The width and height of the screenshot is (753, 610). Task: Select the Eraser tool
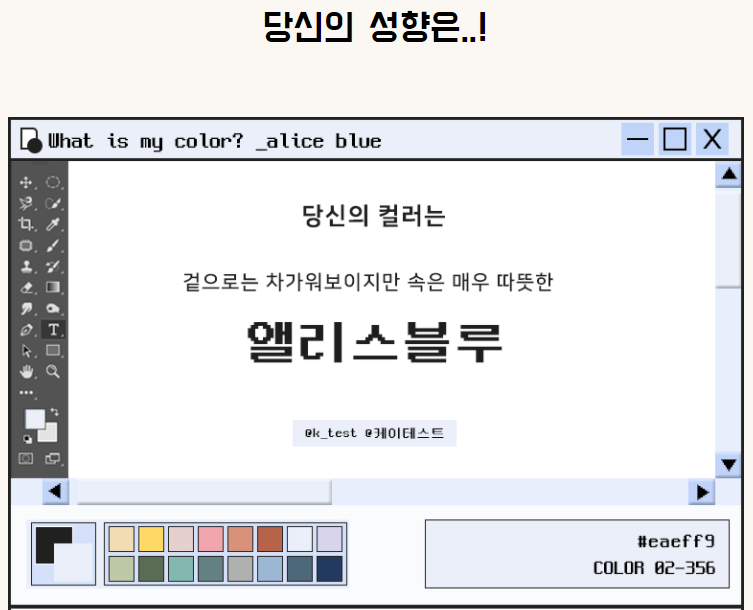(x=26, y=287)
